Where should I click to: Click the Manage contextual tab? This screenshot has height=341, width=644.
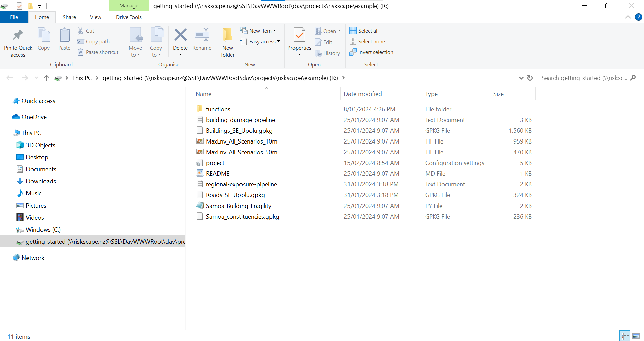(x=129, y=6)
